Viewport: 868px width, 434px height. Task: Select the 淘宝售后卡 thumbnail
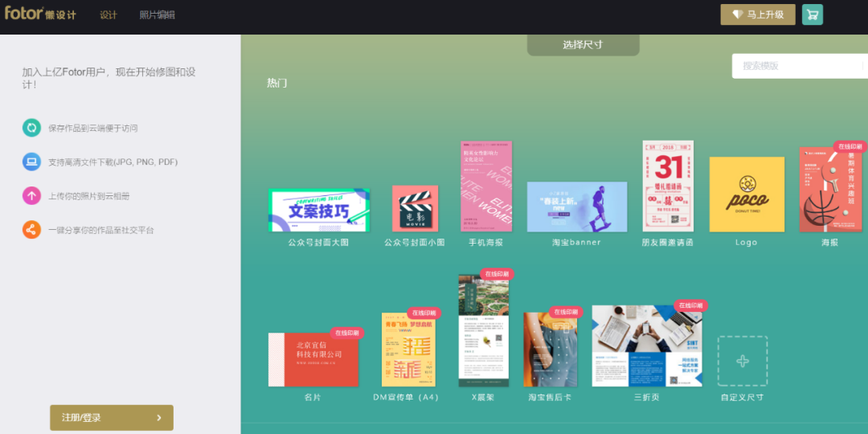[551, 350]
